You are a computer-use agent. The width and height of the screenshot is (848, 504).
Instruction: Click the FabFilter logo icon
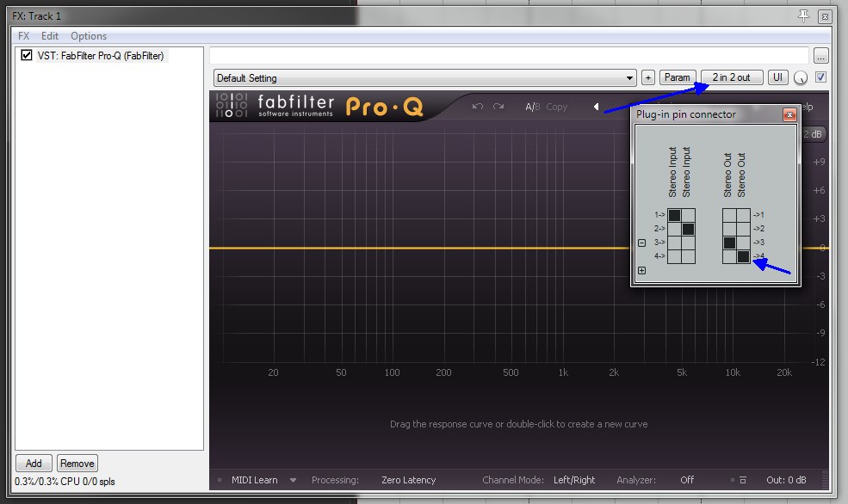click(x=231, y=105)
